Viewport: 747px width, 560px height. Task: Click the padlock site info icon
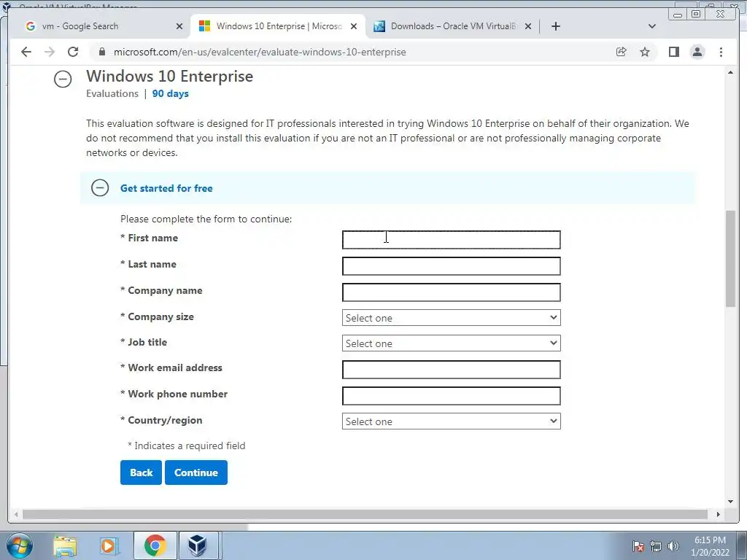click(x=102, y=52)
